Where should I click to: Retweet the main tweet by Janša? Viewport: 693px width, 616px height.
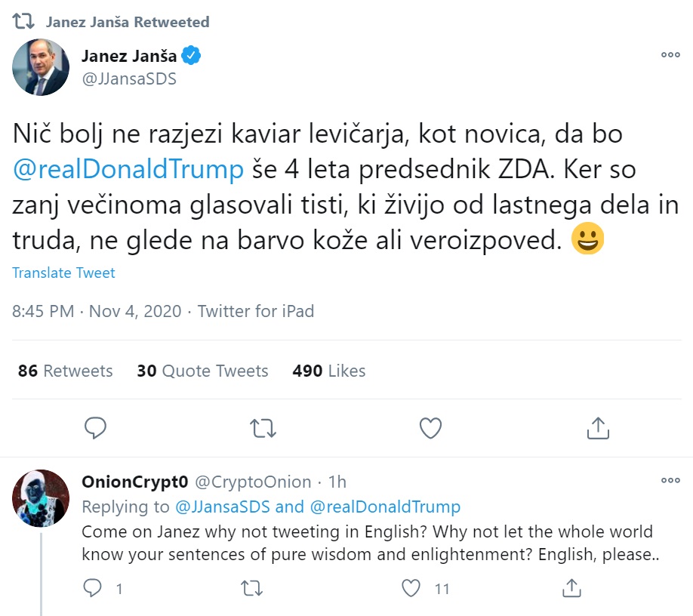coord(263,428)
